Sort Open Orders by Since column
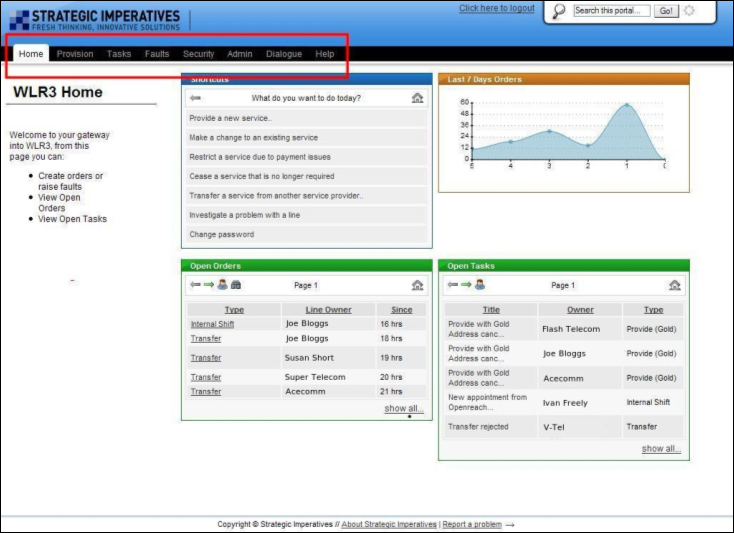734x533 pixels. 401,310
